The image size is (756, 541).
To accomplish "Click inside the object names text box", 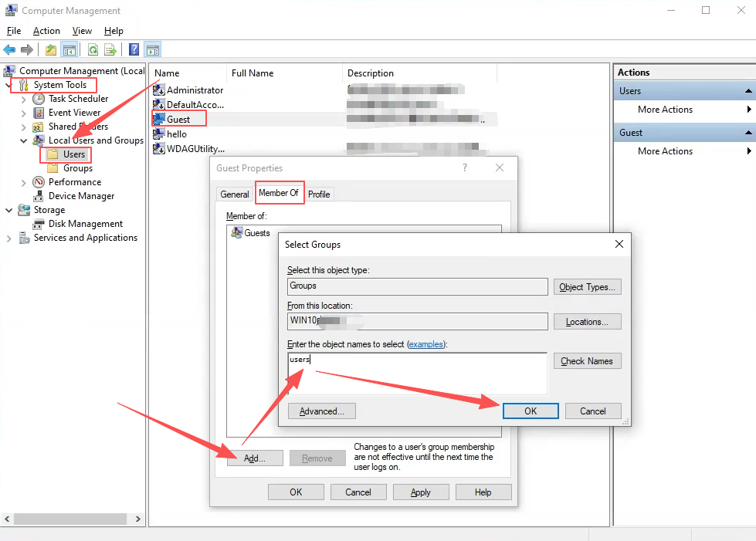I will tap(417, 374).
